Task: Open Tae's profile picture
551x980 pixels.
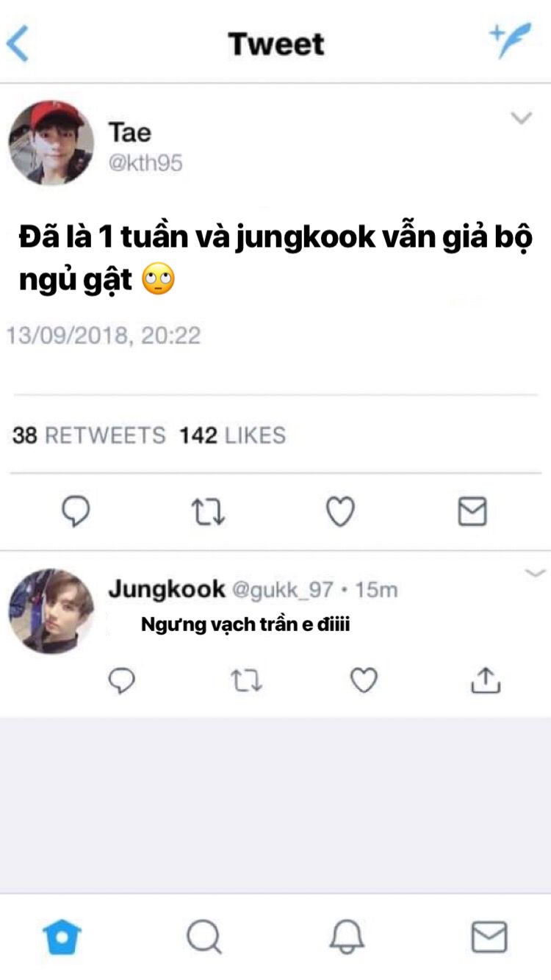Action: click(51, 143)
